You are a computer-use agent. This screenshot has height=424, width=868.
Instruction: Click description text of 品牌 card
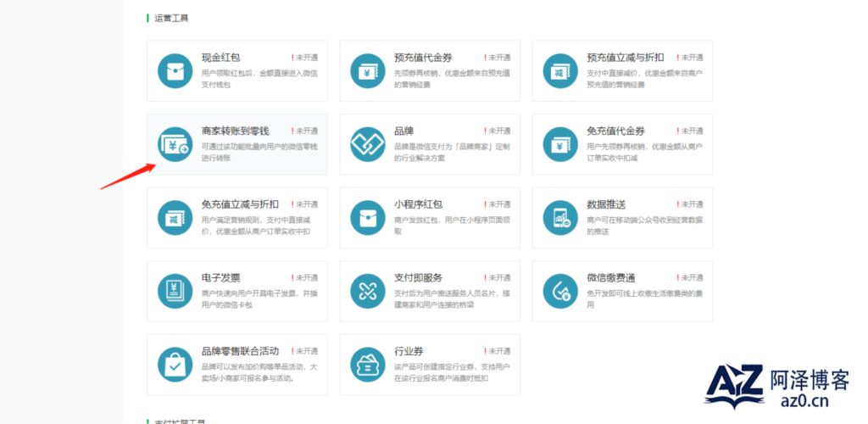(452, 153)
